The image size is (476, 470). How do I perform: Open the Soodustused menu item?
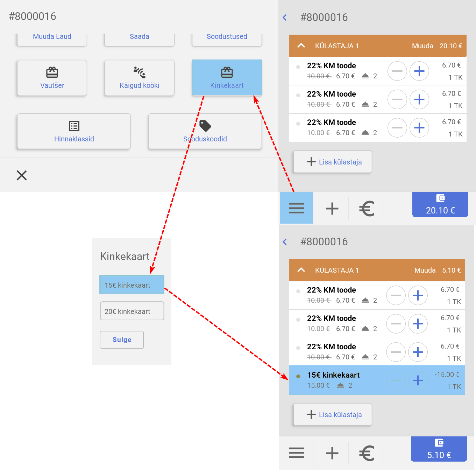pyautogui.click(x=227, y=37)
